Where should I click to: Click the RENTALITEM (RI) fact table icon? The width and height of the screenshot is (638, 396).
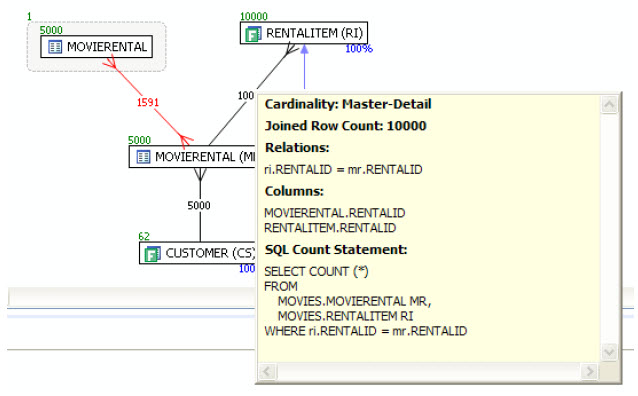tap(253, 34)
